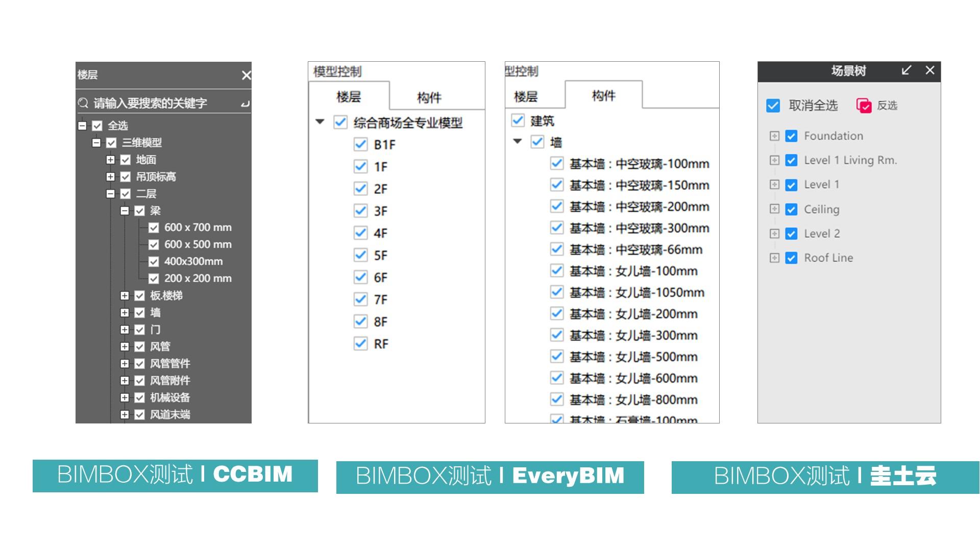Click the diagonal restore arrow in 场景树 header
Image resolution: width=980 pixels, height=551 pixels.
(x=906, y=71)
